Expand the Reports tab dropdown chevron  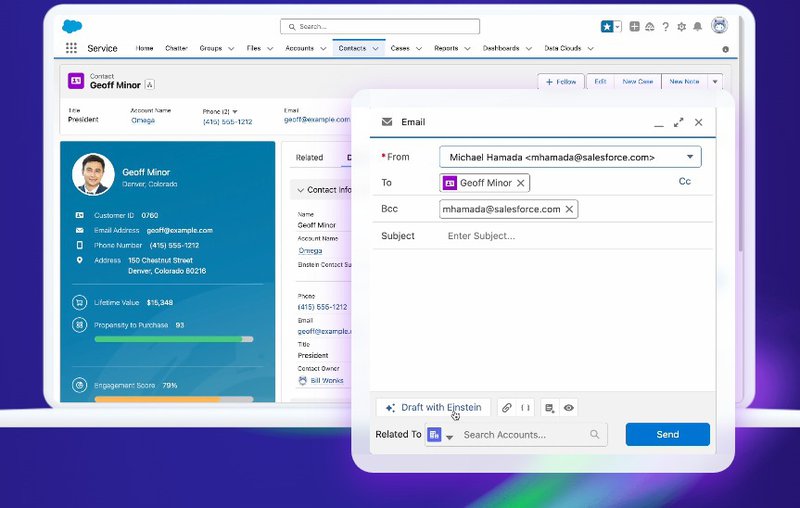tap(467, 48)
